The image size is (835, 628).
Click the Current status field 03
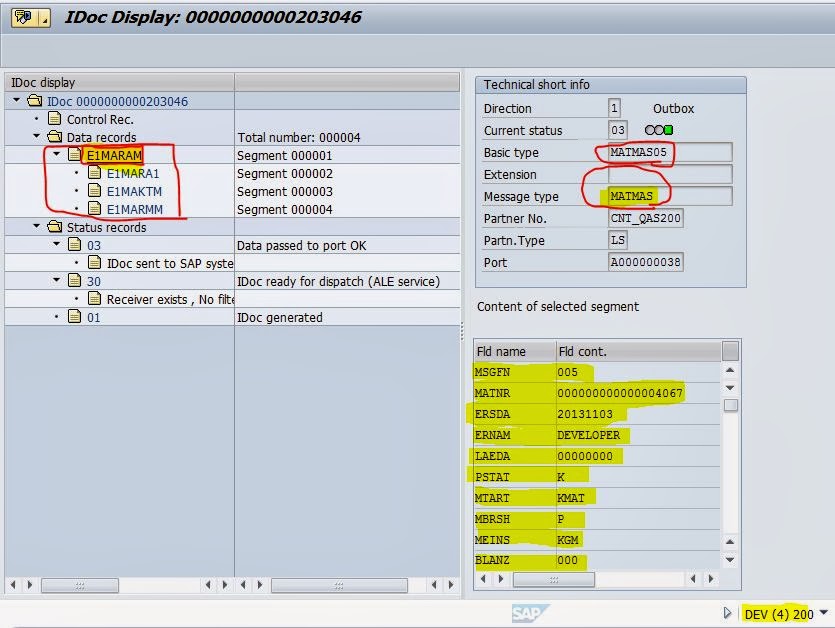click(618, 130)
